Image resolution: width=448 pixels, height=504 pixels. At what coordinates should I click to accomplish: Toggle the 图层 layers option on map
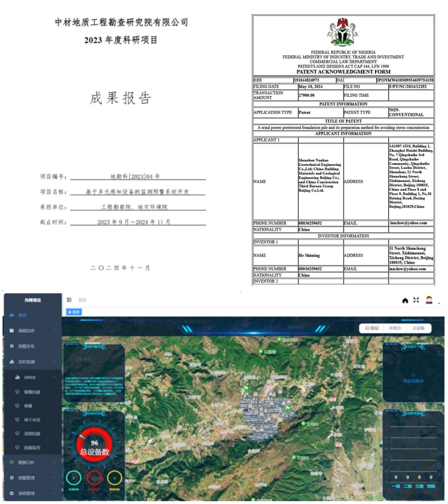pos(372,328)
